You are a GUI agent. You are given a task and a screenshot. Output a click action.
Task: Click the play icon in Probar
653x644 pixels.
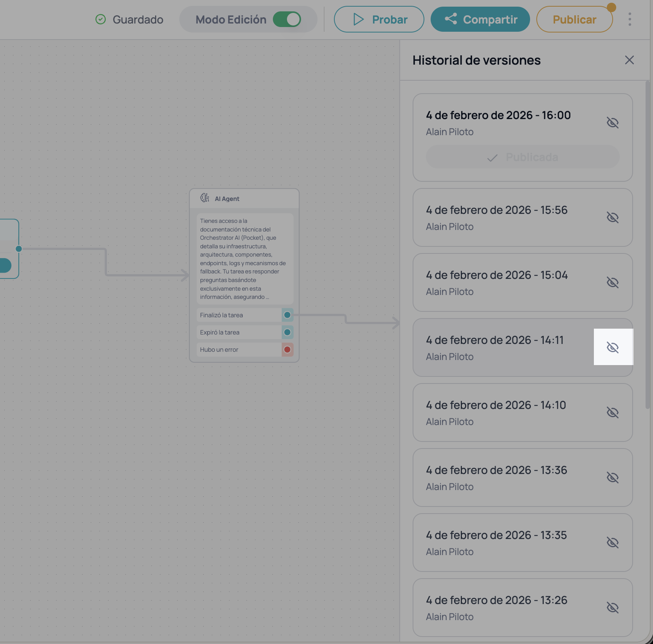click(x=358, y=19)
